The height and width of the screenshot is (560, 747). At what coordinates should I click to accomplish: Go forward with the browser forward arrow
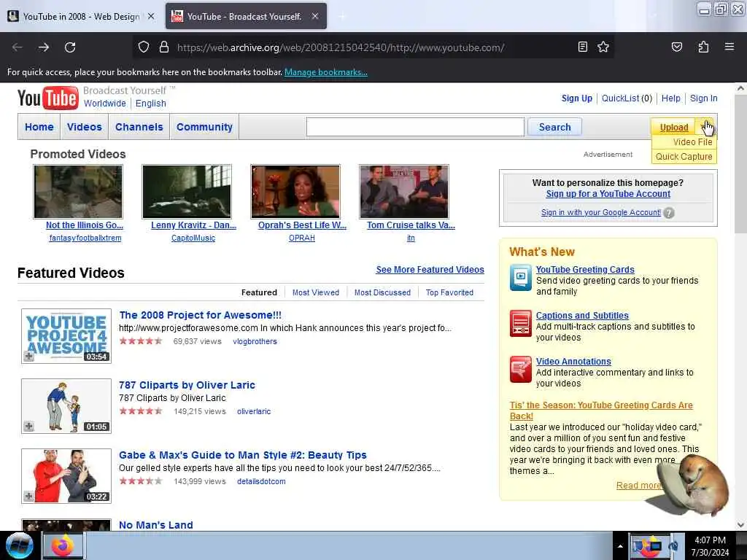pyautogui.click(x=44, y=47)
